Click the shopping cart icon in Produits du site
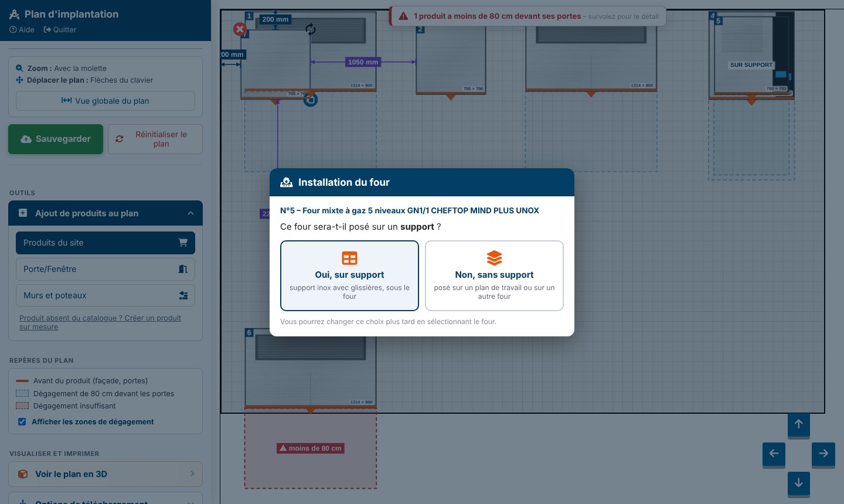The image size is (844, 504). pyautogui.click(x=183, y=243)
